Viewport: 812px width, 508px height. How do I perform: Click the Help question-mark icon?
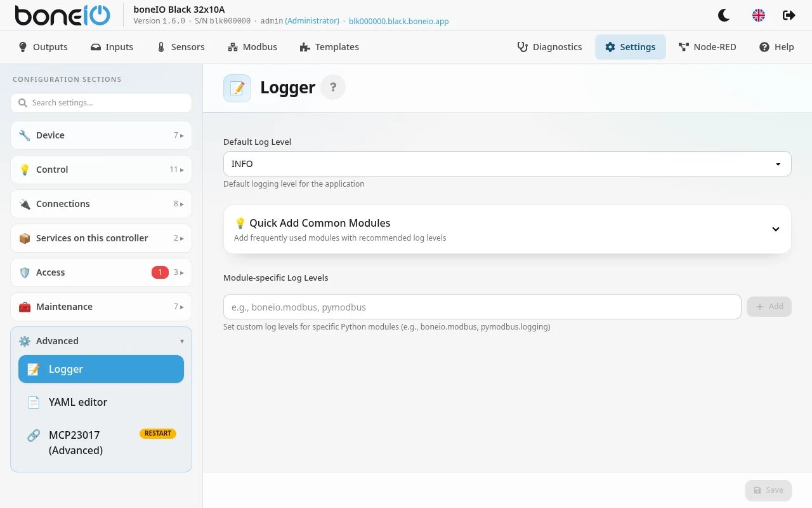point(764,47)
